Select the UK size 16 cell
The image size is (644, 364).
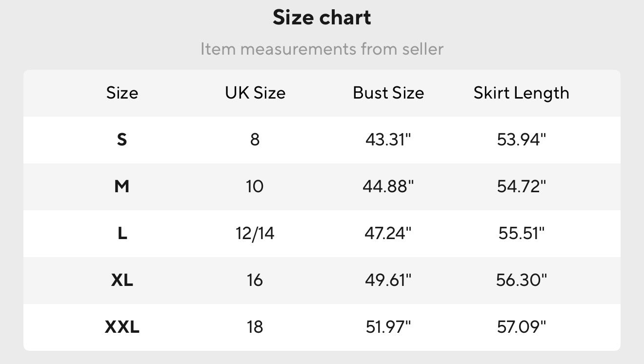tap(255, 280)
